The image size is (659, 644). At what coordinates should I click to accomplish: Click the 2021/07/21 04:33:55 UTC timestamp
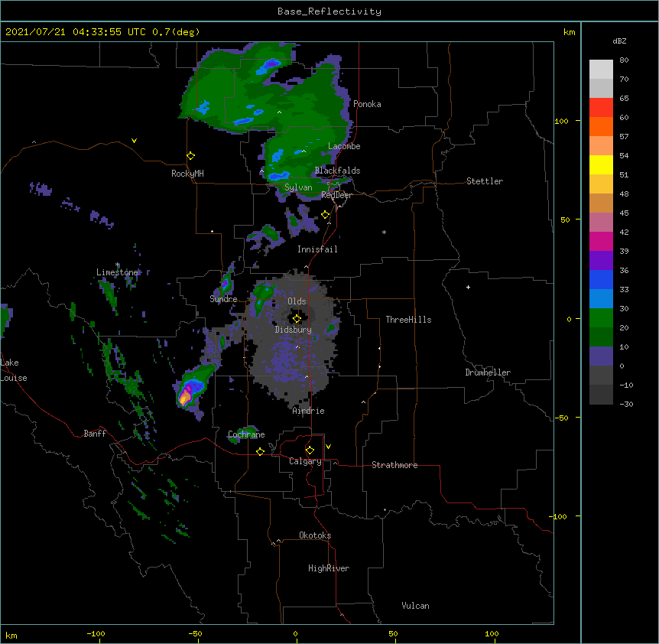[76, 32]
